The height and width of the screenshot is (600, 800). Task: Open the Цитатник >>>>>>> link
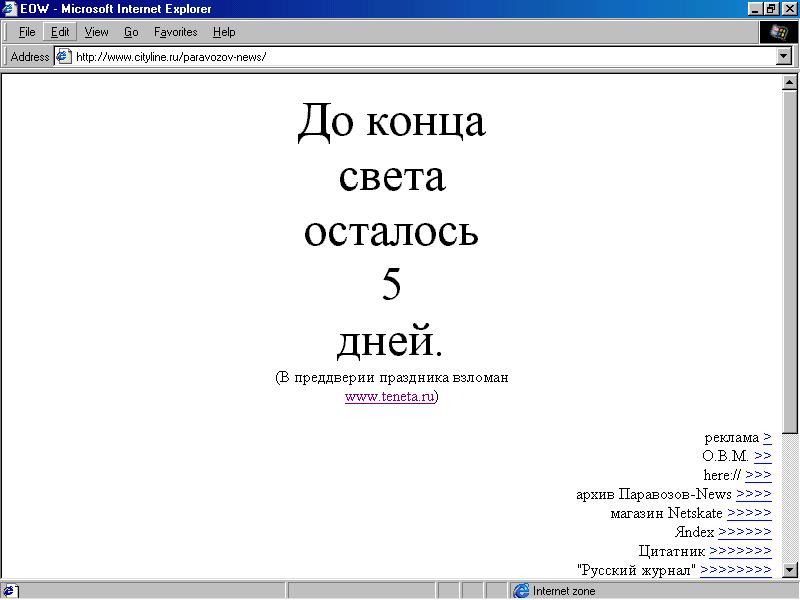740,551
